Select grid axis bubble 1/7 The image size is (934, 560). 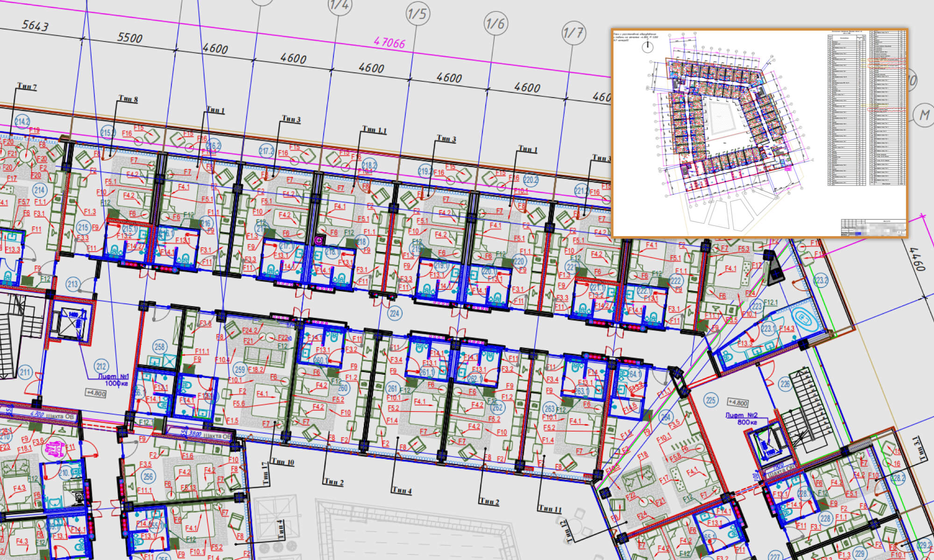tap(573, 33)
